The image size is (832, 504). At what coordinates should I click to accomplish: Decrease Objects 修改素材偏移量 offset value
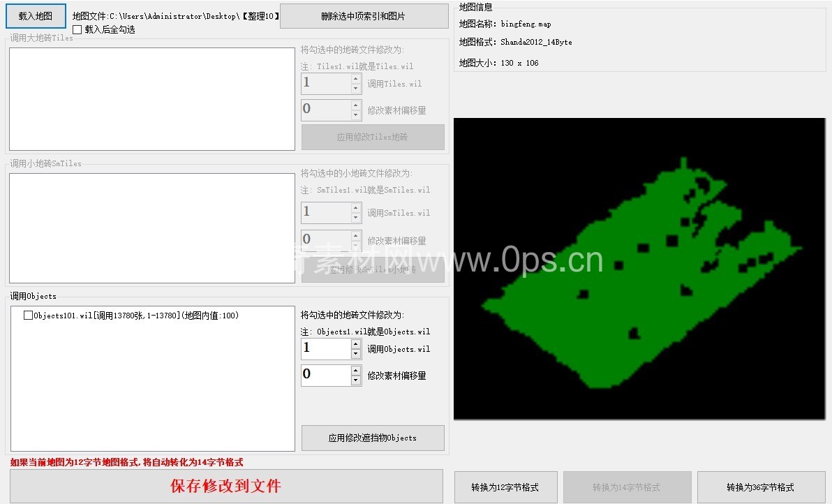[x=356, y=380]
